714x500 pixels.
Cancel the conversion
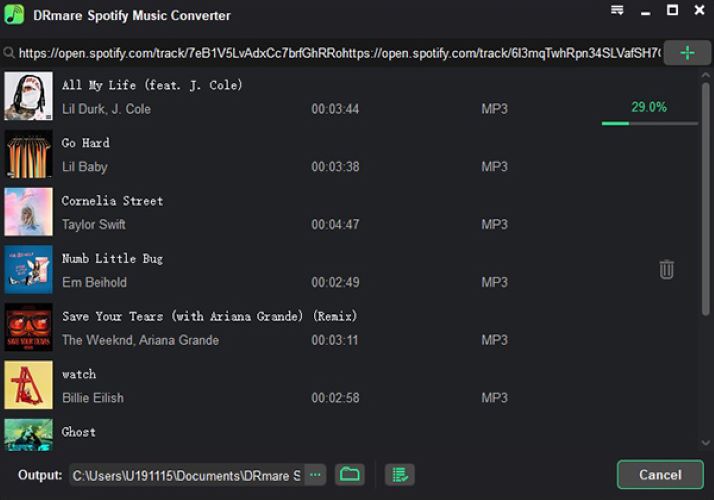point(660,475)
